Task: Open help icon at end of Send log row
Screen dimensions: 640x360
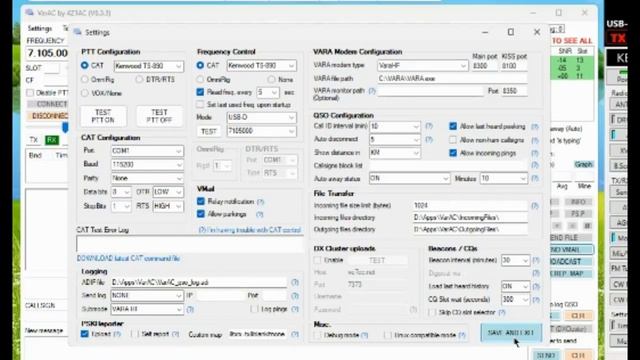Action: pos(295,295)
